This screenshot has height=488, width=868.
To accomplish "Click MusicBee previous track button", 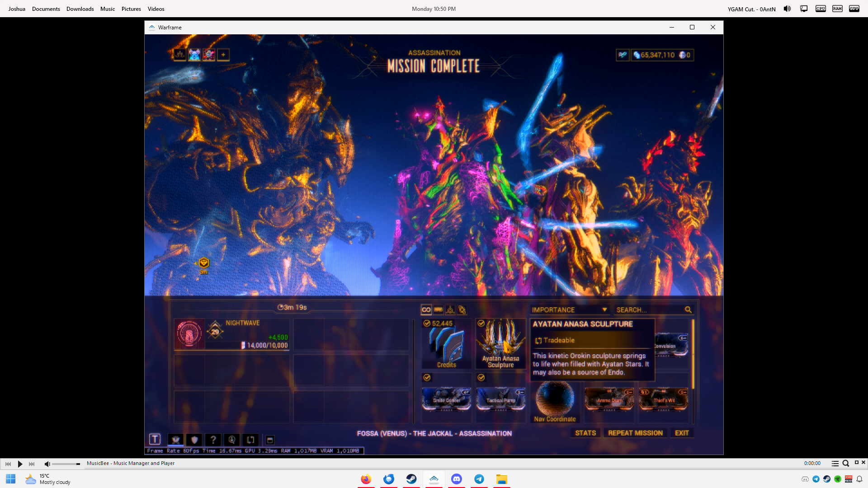I will pos(8,464).
